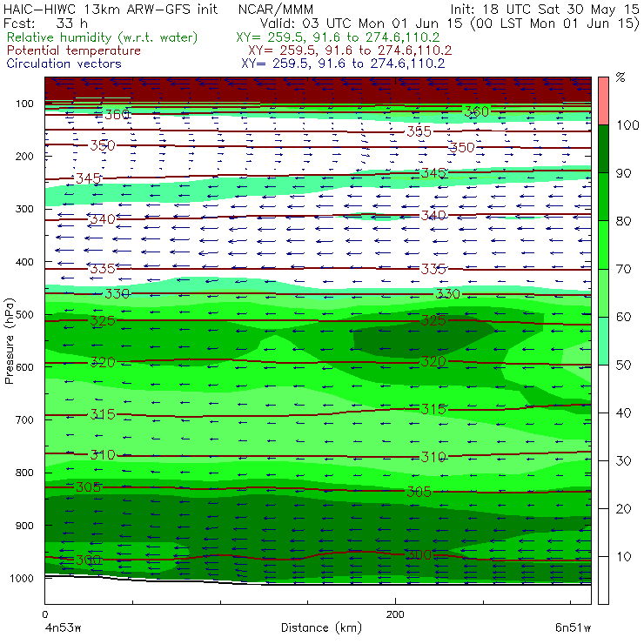This screenshot has width=644, height=644.
Task: Click the 'NCAR/MMM' header text
Action: [276, 9]
